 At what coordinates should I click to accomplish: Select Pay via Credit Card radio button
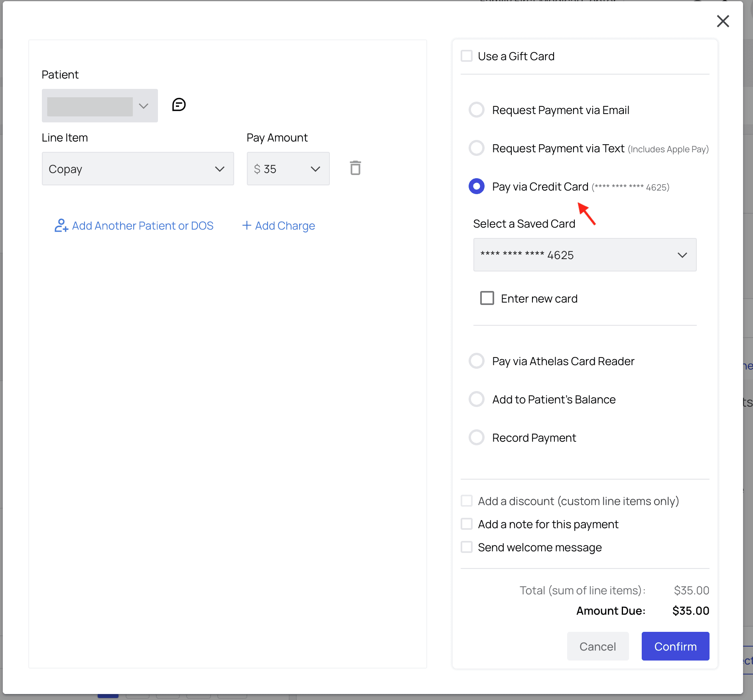(x=477, y=187)
